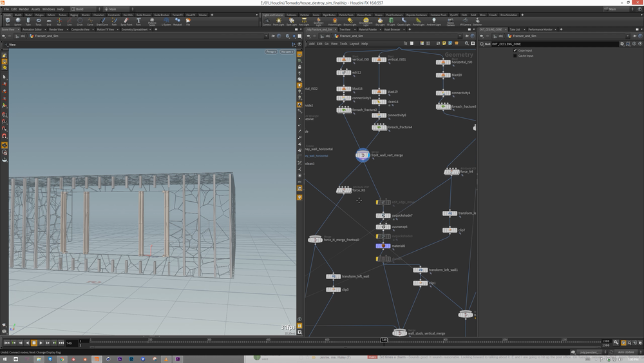Viewport: 644px width, 363px height.
Task: Select the front_wall_vert_merge node
Action: click(x=363, y=155)
